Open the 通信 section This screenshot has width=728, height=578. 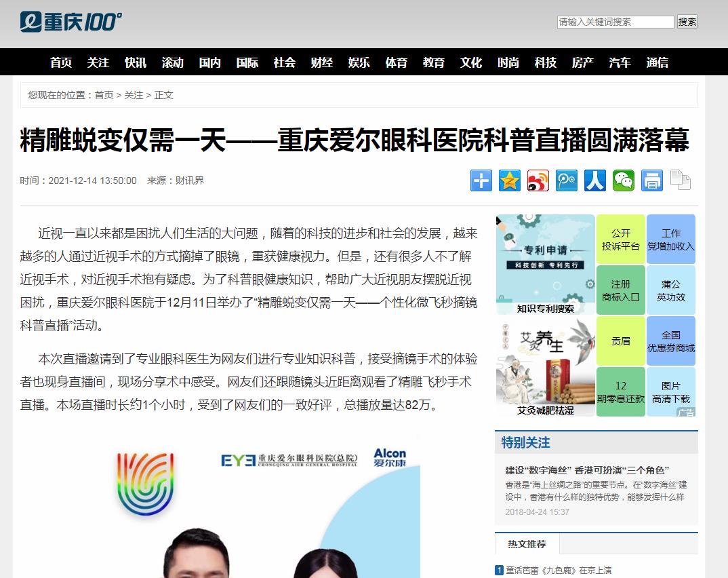[657, 62]
